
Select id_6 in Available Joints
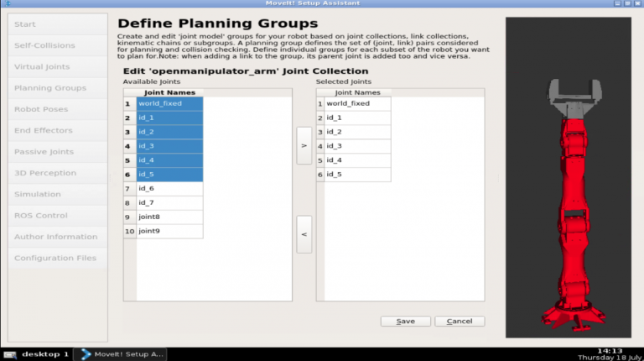pos(169,188)
